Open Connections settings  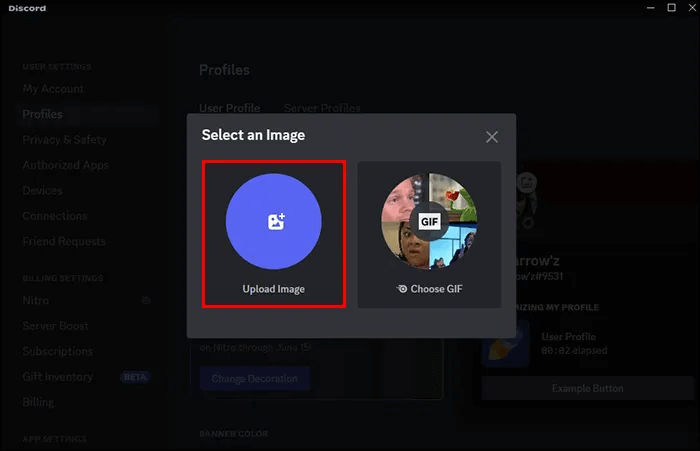point(54,216)
